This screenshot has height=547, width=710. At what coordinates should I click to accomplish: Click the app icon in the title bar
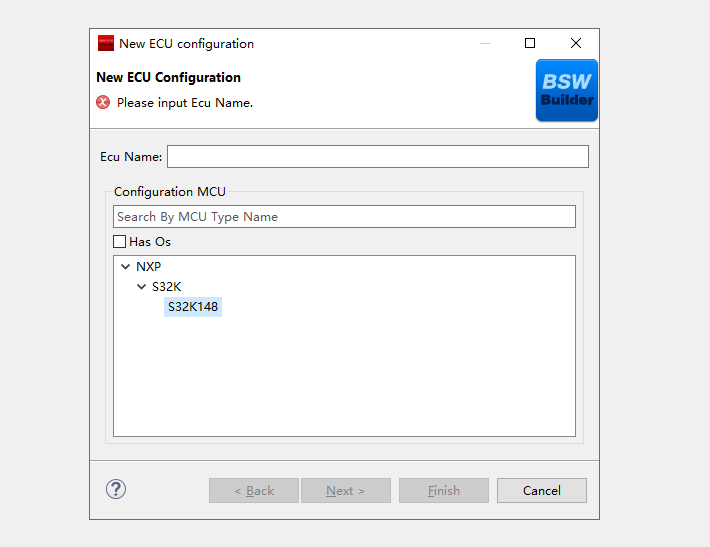tap(106, 44)
